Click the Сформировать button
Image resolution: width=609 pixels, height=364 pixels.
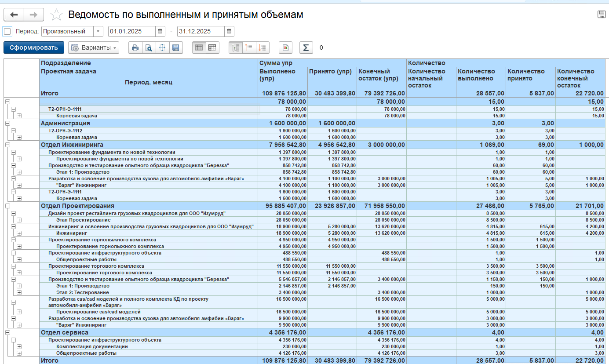pos(34,47)
